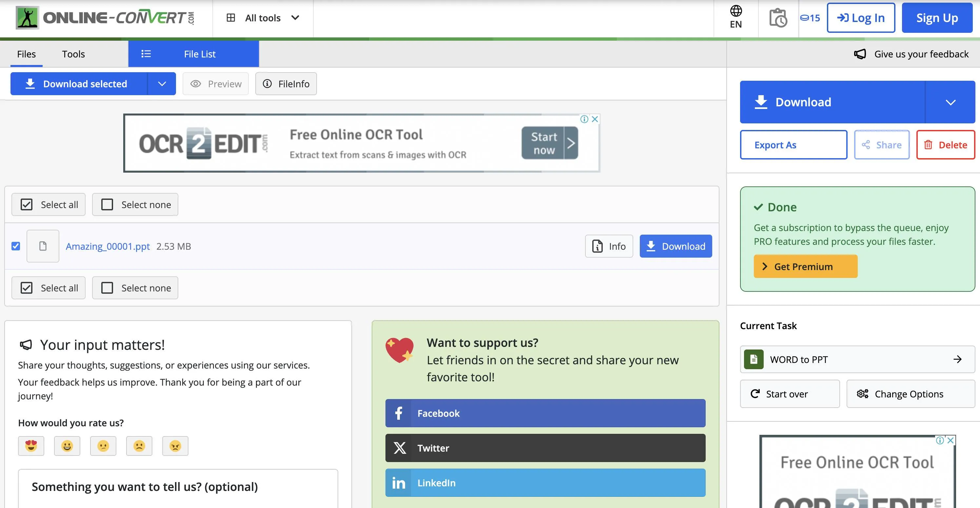Click the love-eyes rating emoji
Viewport: 980px width, 508px height.
[x=31, y=446]
